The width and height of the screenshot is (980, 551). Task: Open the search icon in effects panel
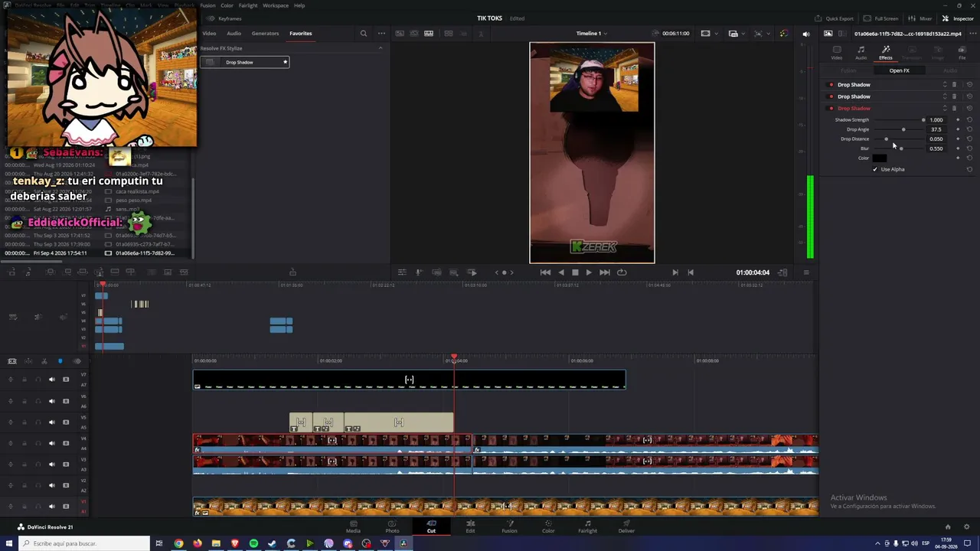(x=364, y=34)
